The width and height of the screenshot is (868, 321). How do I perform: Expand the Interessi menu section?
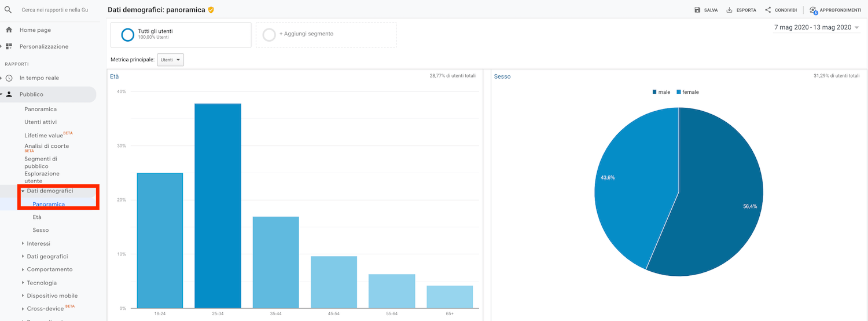tap(38, 243)
